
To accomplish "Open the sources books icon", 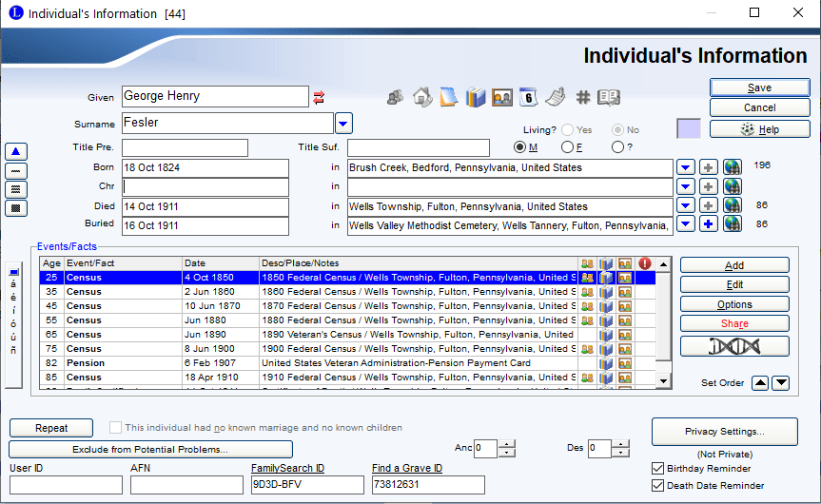I will pos(476,97).
